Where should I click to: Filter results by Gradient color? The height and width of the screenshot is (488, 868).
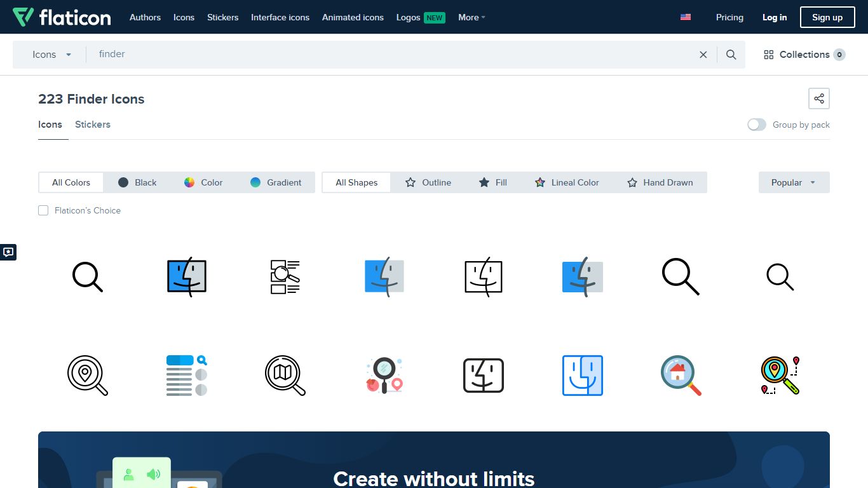pyautogui.click(x=276, y=182)
